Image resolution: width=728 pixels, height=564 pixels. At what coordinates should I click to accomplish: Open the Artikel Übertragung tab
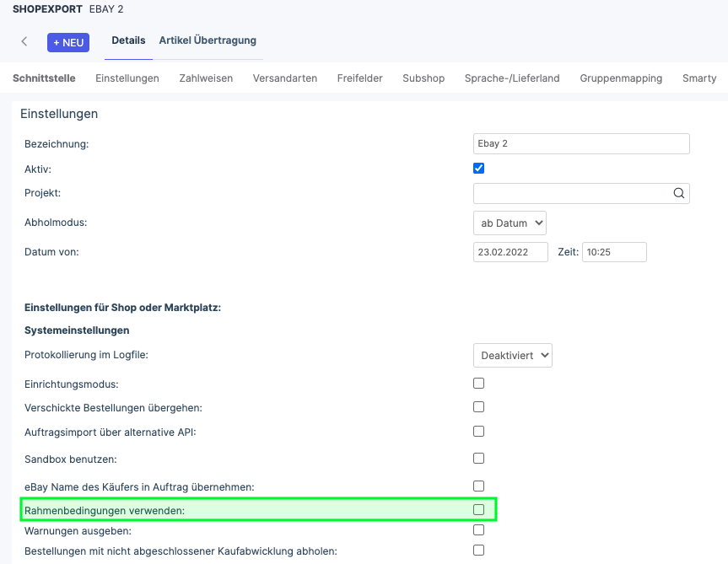tap(208, 40)
